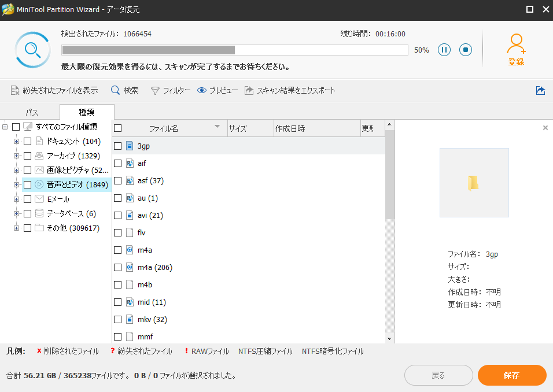553x392 pixels.
Task: Sort by the 作成日時 column header
Action: pos(317,128)
